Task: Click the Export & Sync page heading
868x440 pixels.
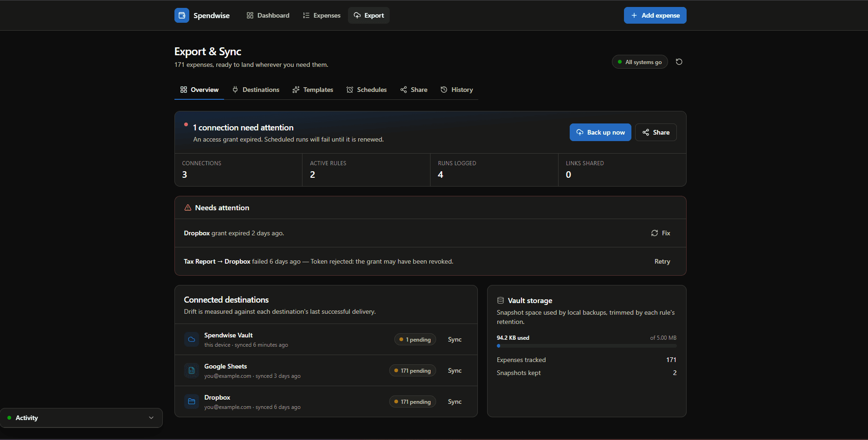Action: click(x=208, y=52)
